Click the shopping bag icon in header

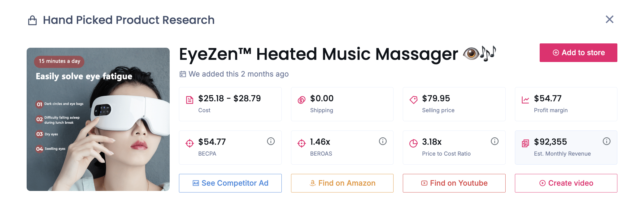tap(32, 20)
